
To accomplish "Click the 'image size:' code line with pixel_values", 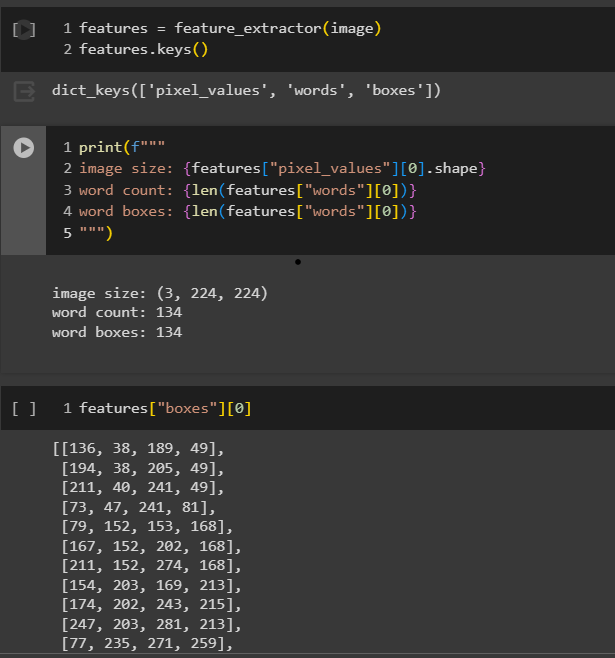I will (x=282, y=169).
